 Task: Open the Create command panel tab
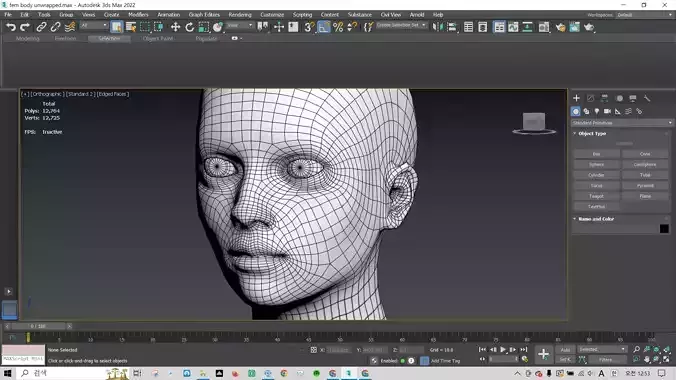576,98
